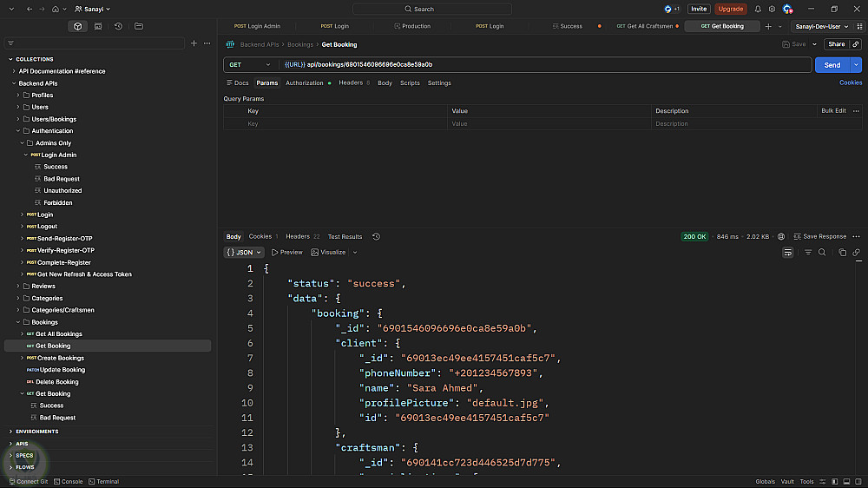Click the plus icon to create a new collection

[194, 43]
